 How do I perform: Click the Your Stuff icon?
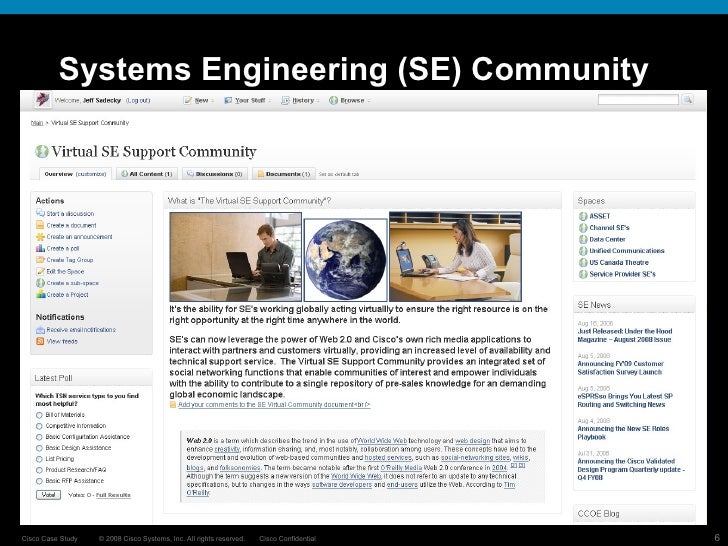(x=228, y=100)
